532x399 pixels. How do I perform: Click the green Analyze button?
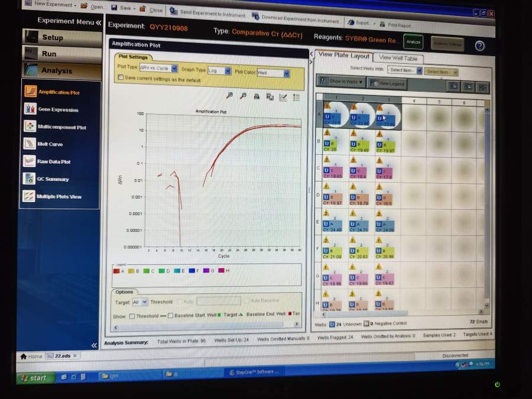tap(413, 42)
